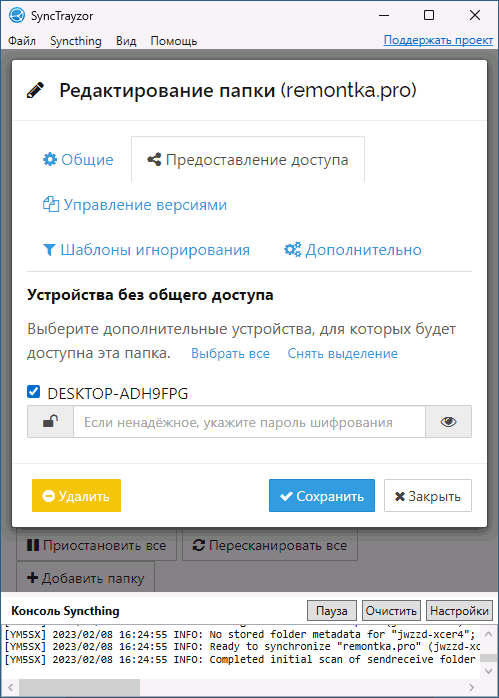The image size is (499, 698).
Task: Click the yellow Удалить button
Action: point(76,496)
